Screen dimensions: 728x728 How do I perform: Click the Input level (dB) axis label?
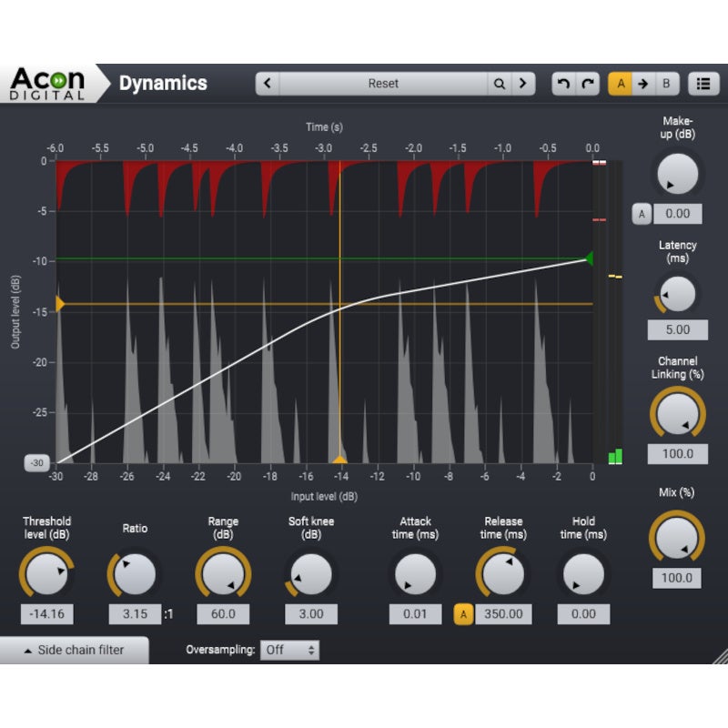pos(324,496)
